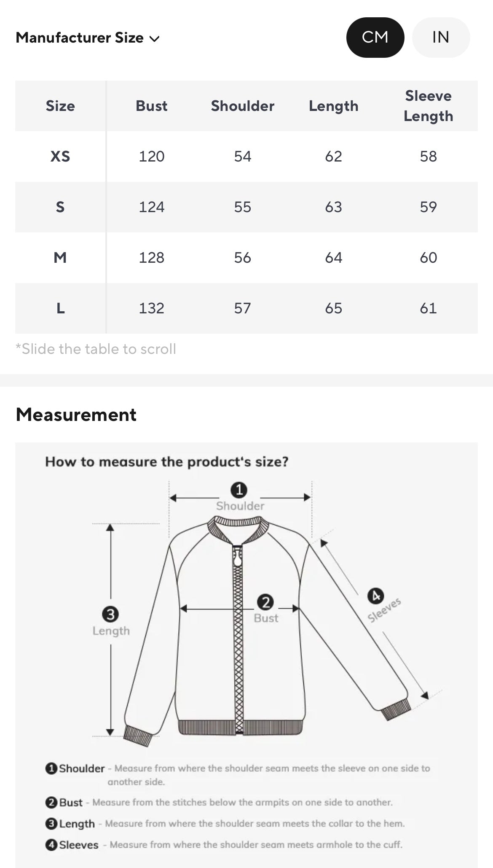Select the Length number 3 bullet in the legend

tap(51, 823)
